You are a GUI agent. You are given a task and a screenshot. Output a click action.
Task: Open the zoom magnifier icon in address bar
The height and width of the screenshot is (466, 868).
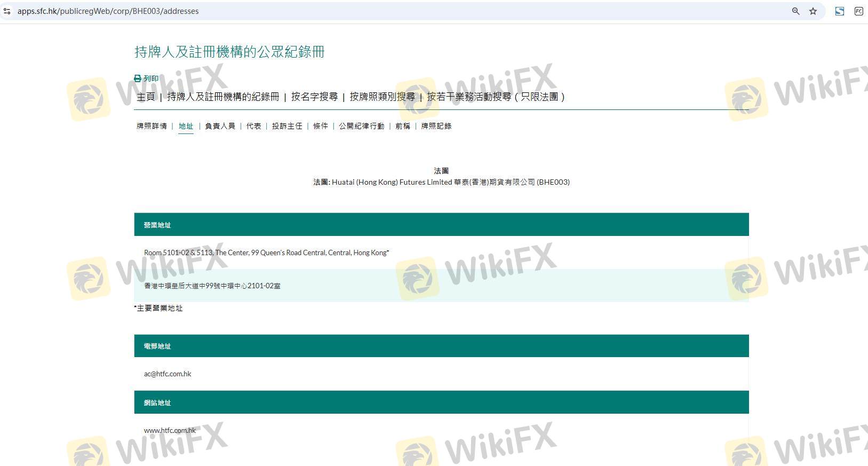[795, 11]
